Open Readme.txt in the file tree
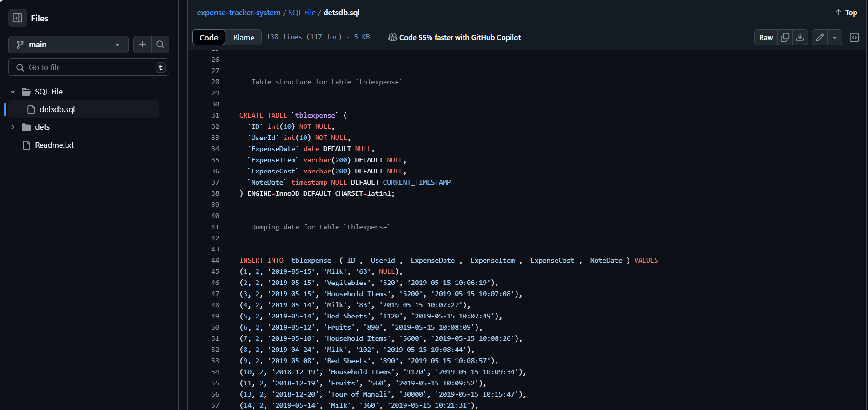Viewport: 868px width, 410px height. click(x=54, y=145)
